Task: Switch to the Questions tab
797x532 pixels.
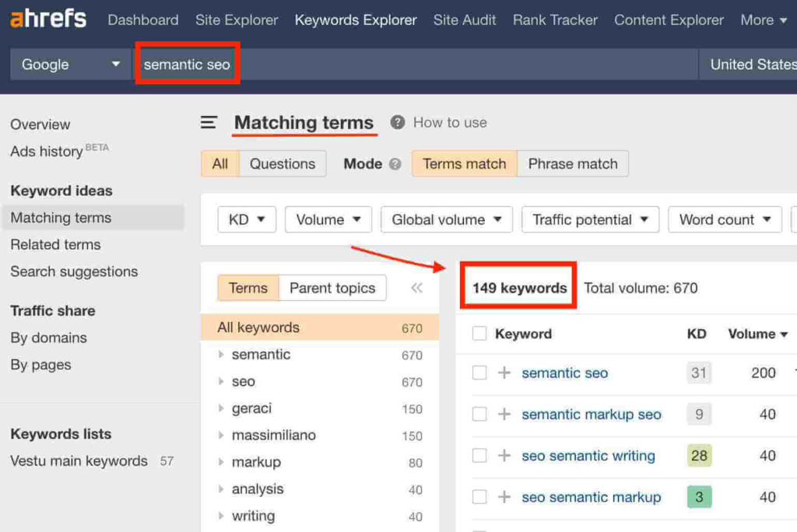Action: point(283,163)
